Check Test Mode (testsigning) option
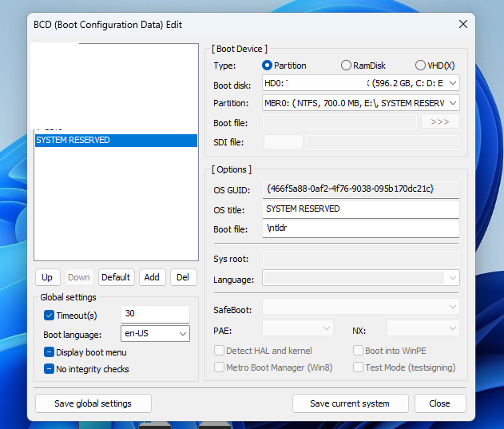 (x=358, y=367)
